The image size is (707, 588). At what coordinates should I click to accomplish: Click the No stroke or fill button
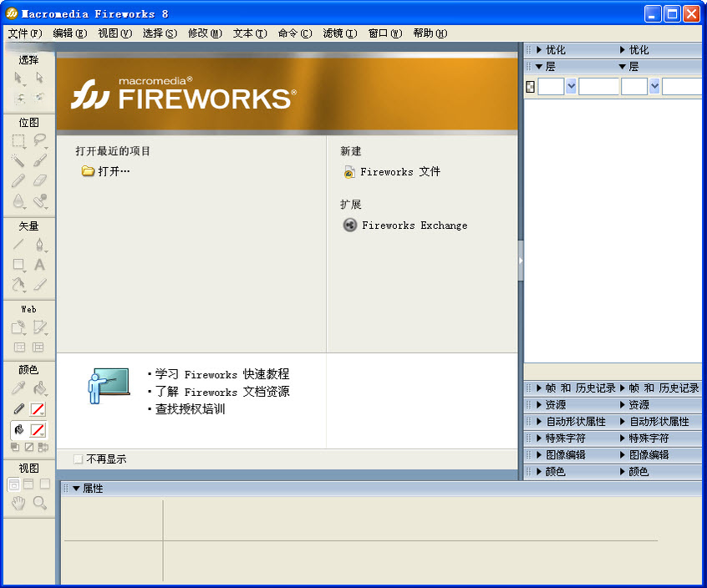click(x=29, y=447)
